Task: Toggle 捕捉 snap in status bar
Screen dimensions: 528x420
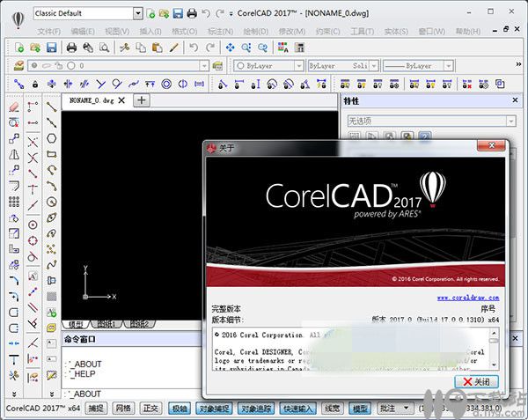Action: (96, 409)
